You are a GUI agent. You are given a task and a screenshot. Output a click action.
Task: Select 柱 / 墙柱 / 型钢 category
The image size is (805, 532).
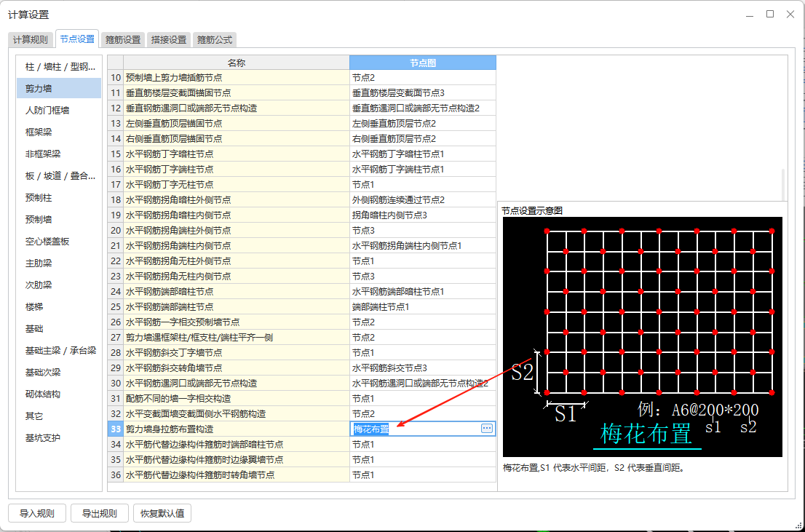tap(59, 67)
